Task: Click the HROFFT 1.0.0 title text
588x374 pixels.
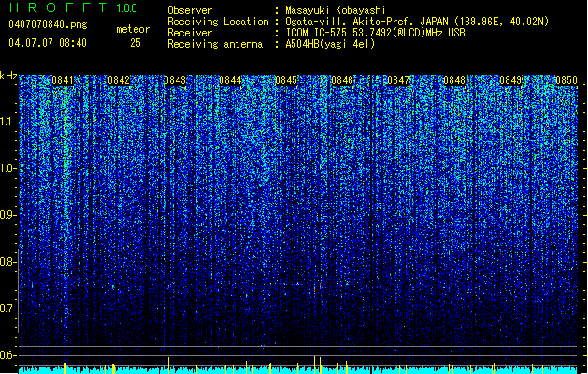Action: pyautogui.click(x=73, y=7)
